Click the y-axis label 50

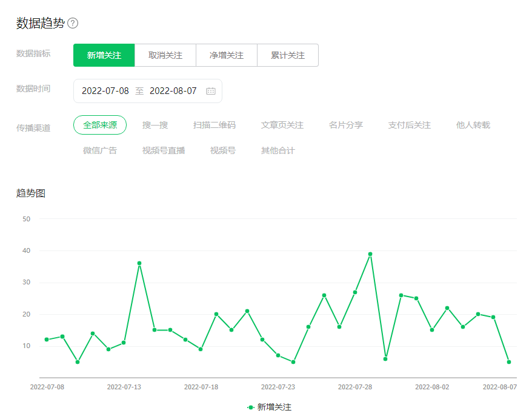(x=27, y=219)
